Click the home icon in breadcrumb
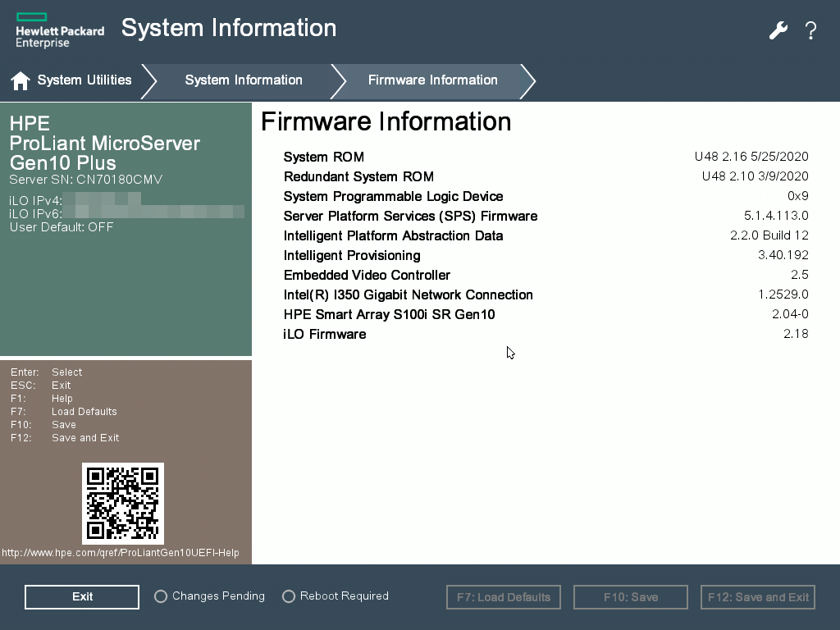This screenshot has height=630, width=840. tap(21, 81)
